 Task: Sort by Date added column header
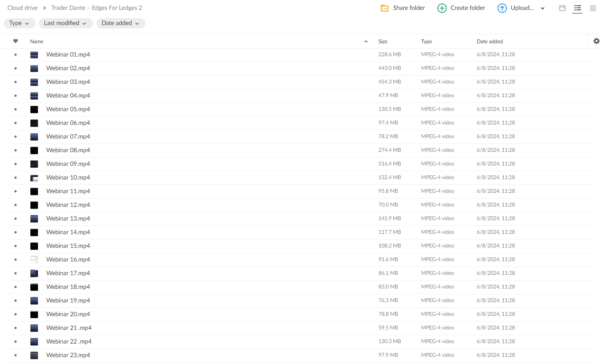[x=489, y=41]
